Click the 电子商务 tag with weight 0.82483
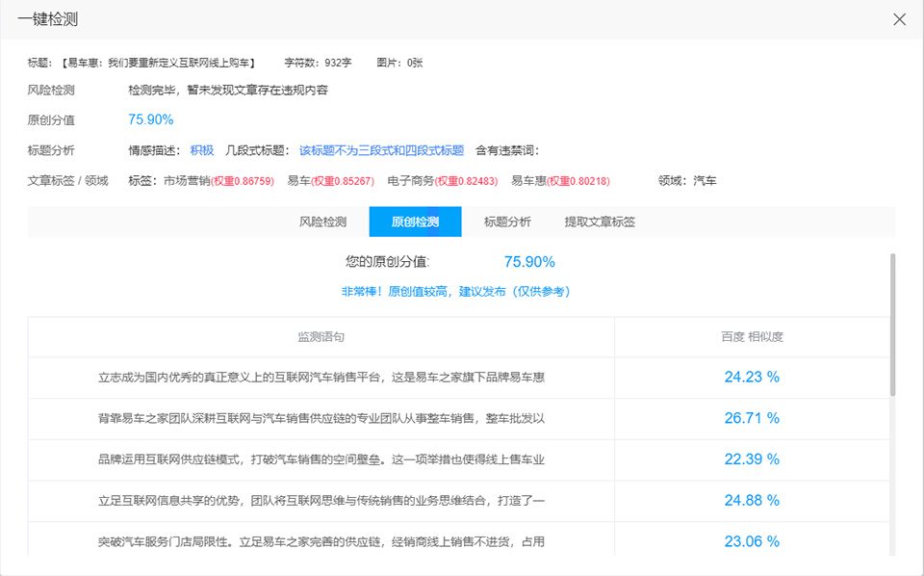Image resolution: width=924 pixels, height=576 pixels. click(x=443, y=181)
